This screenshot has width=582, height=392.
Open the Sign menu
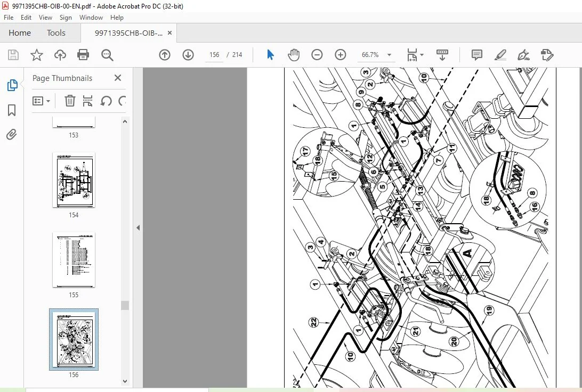(66, 18)
